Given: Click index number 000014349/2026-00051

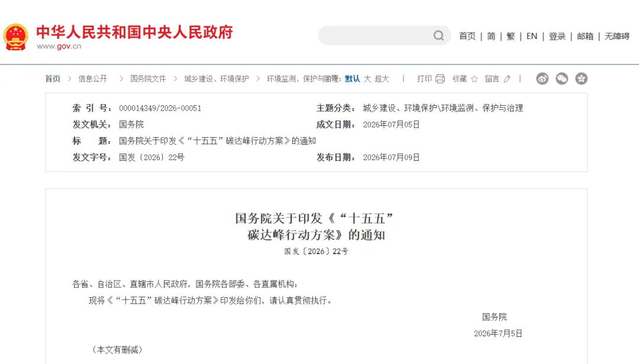Looking at the screenshot, I should click(x=160, y=108).
